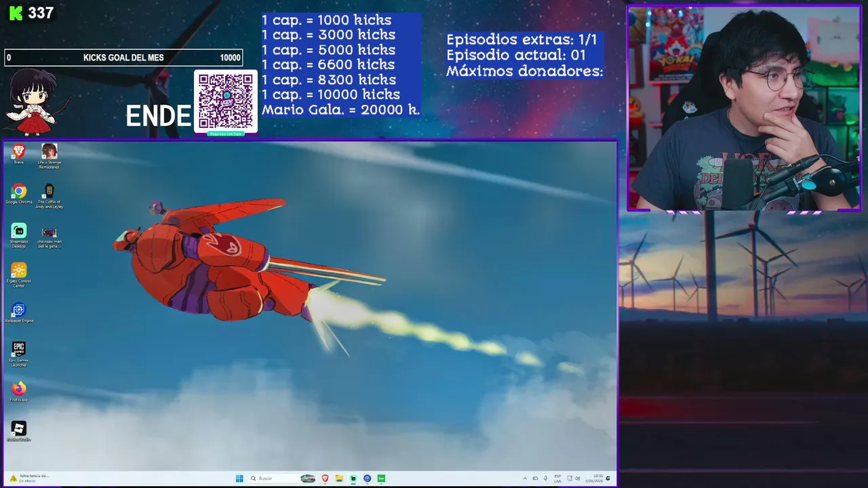Open Brave from the taskbar
This screenshot has width=868, height=488.
click(x=325, y=479)
